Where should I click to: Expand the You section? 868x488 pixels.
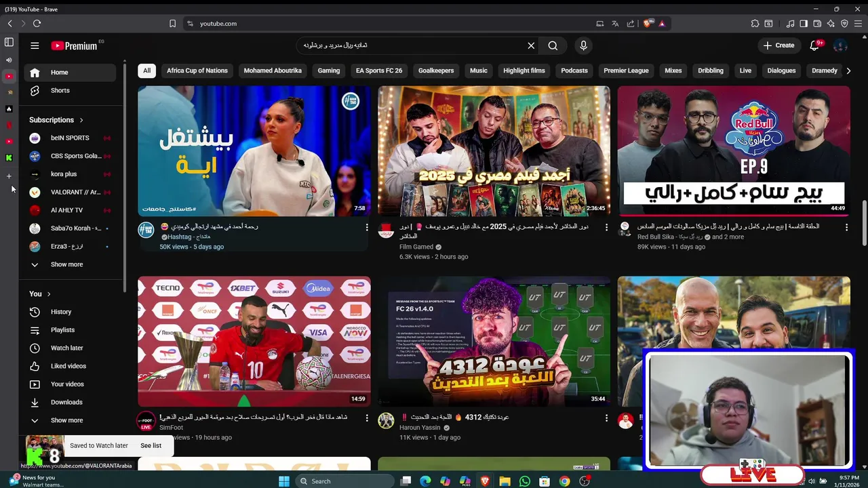[40, 293]
